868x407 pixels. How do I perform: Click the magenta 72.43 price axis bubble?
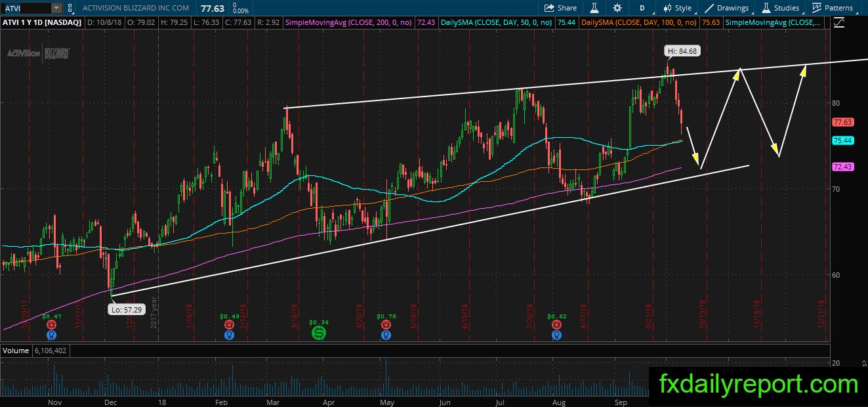tap(842, 167)
